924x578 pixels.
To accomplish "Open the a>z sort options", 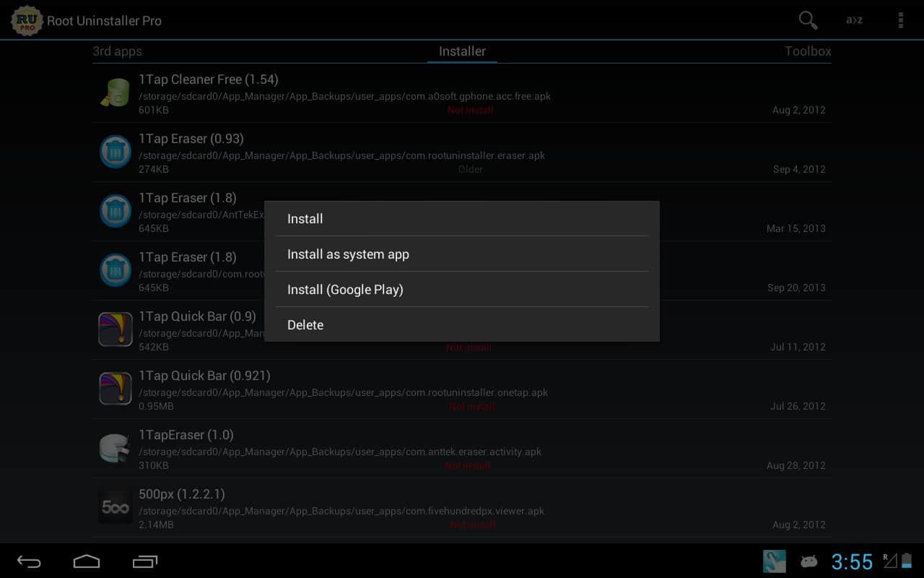I will [x=854, y=20].
